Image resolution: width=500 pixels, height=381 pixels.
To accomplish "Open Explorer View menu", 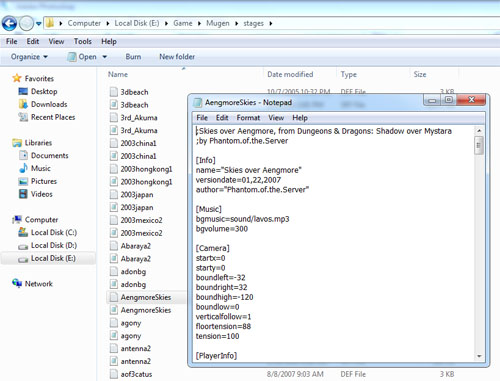I will pyautogui.click(x=56, y=42).
